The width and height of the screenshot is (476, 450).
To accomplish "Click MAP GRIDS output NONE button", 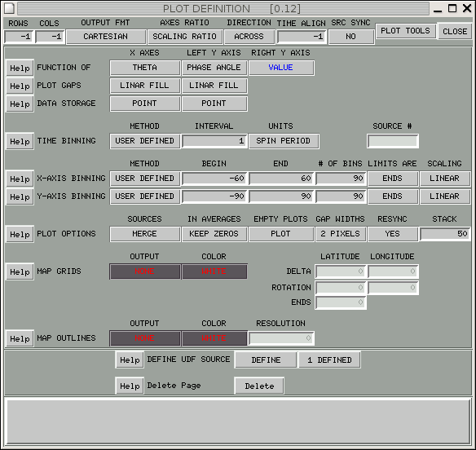I will [x=145, y=271].
